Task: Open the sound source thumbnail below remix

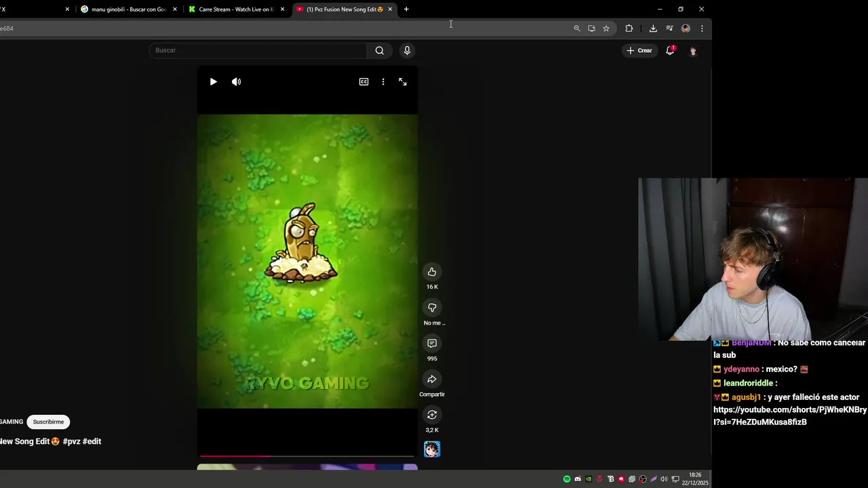Action: tap(432, 449)
